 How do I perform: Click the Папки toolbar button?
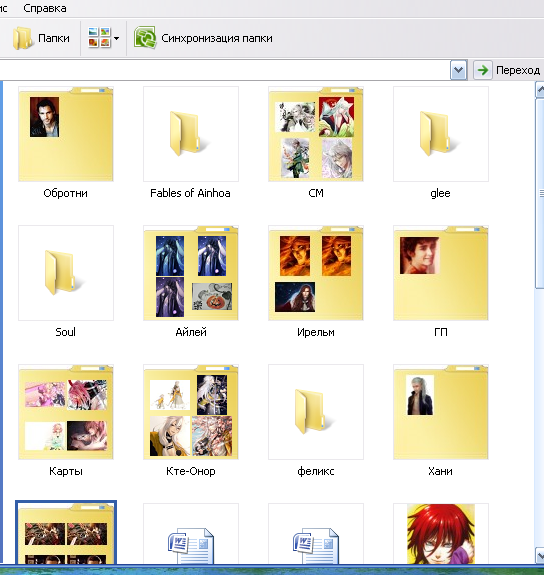click(41, 38)
